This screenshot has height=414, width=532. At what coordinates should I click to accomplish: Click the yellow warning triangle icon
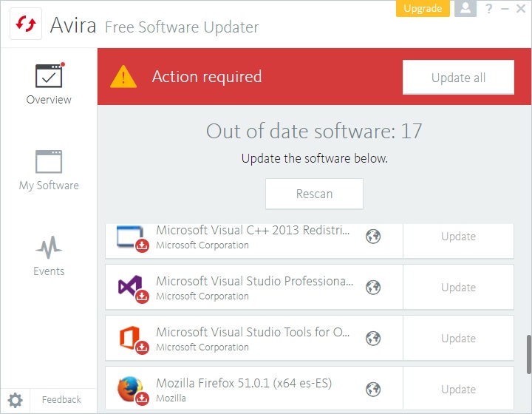(123, 77)
